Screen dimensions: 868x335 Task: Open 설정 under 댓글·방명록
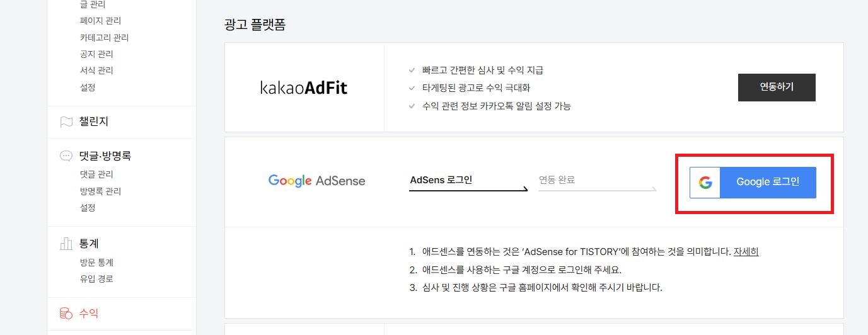(x=88, y=207)
